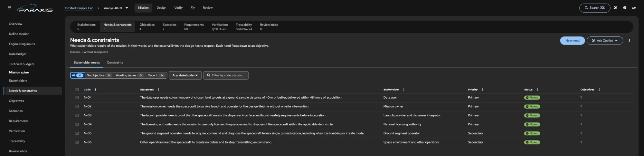Open the AM user avatar
The width and height of the screenshot is (644, 156).
pos(634,8)
